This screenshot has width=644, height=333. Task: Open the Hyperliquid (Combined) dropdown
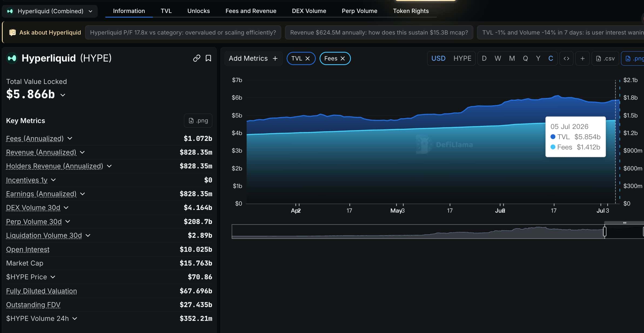(x=50, y=11)
